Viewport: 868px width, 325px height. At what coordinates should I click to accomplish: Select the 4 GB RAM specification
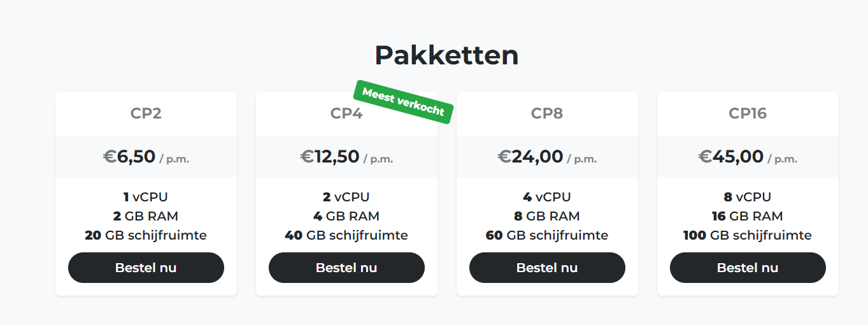(346, 216)
